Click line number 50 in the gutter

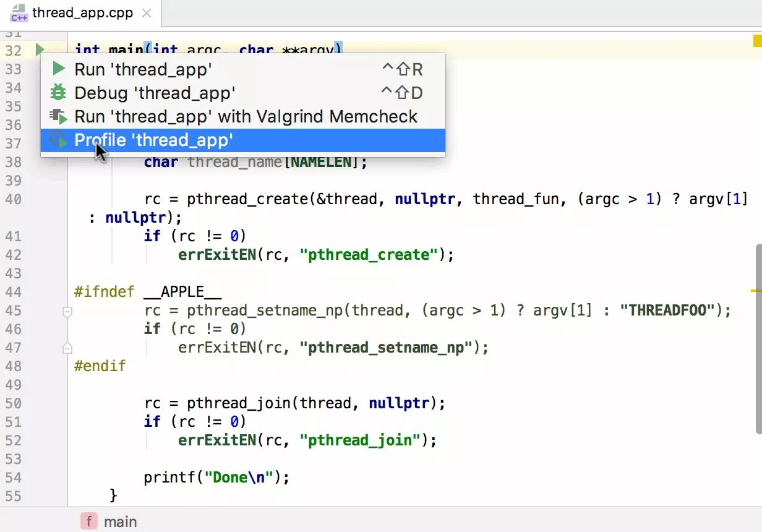(13, 403)
